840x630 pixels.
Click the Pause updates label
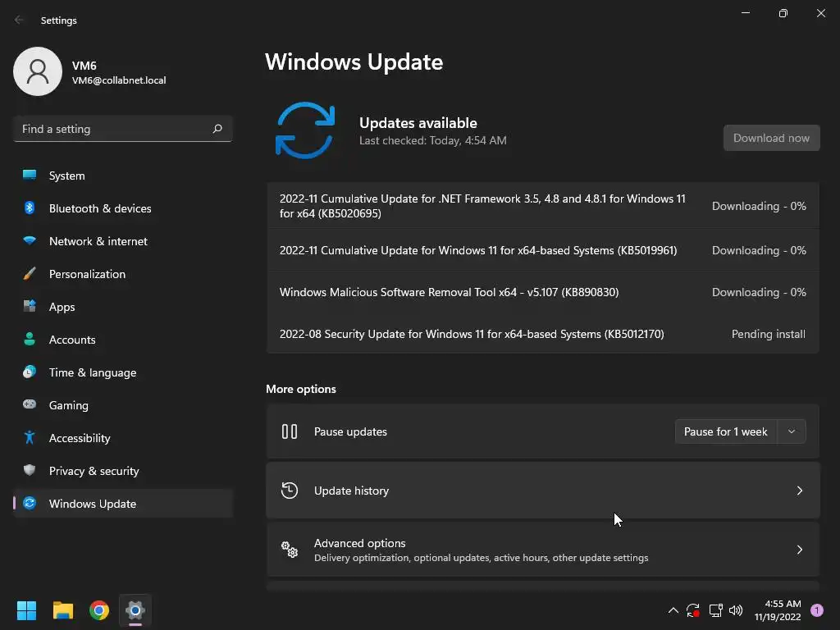tap(350, 431)
